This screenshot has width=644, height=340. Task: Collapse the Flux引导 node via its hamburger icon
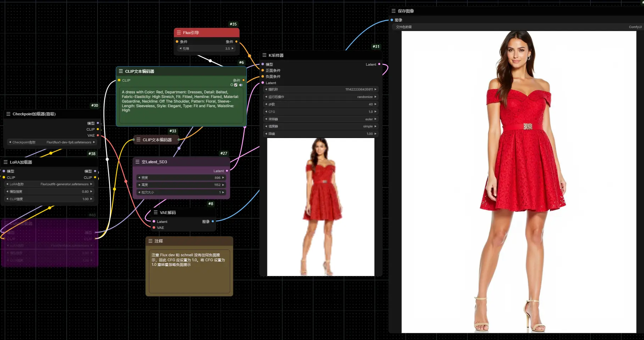coord(178,32)
